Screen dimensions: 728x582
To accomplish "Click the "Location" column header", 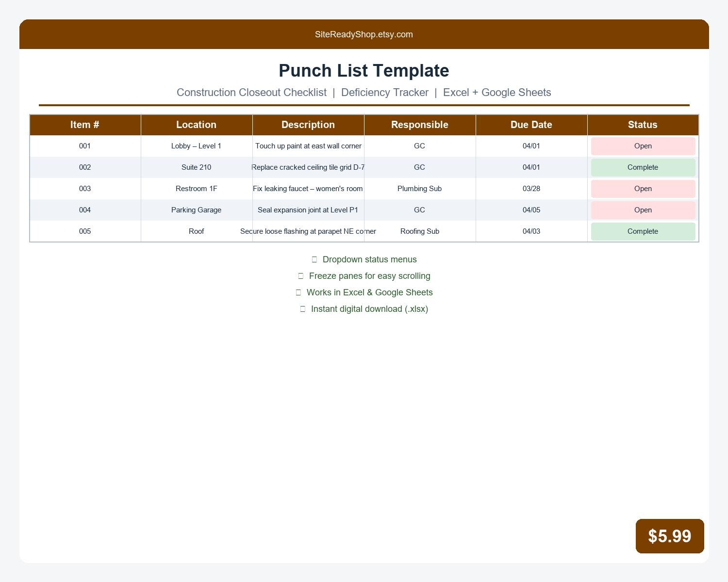I will click(x=197, y=125).
